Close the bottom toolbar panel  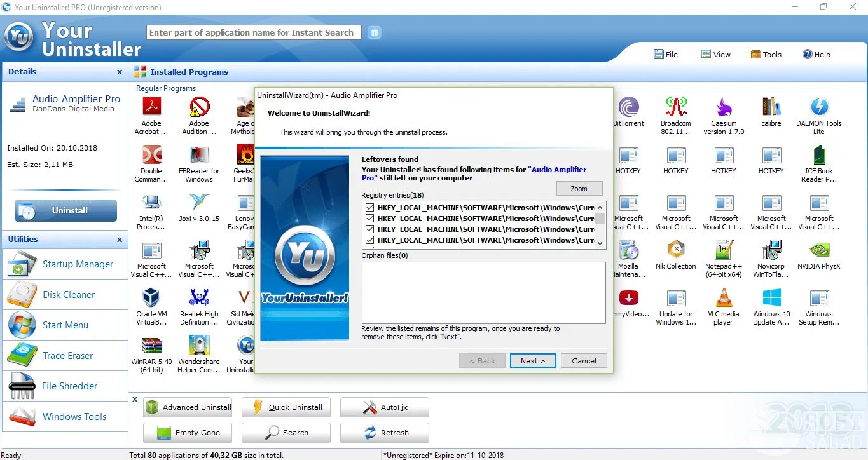(135, 400)
